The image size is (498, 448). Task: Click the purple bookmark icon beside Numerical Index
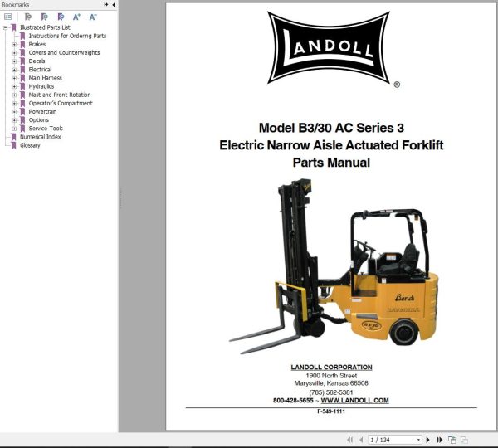[13, 137]
